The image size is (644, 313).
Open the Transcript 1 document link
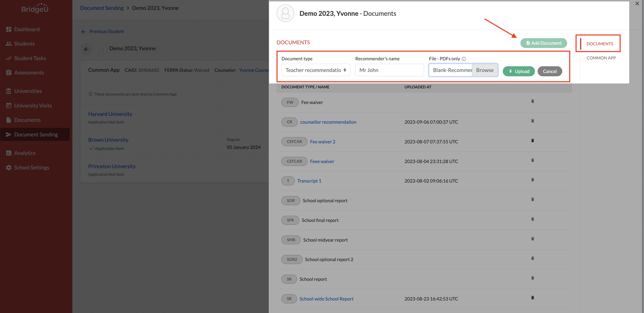[309, 181]
